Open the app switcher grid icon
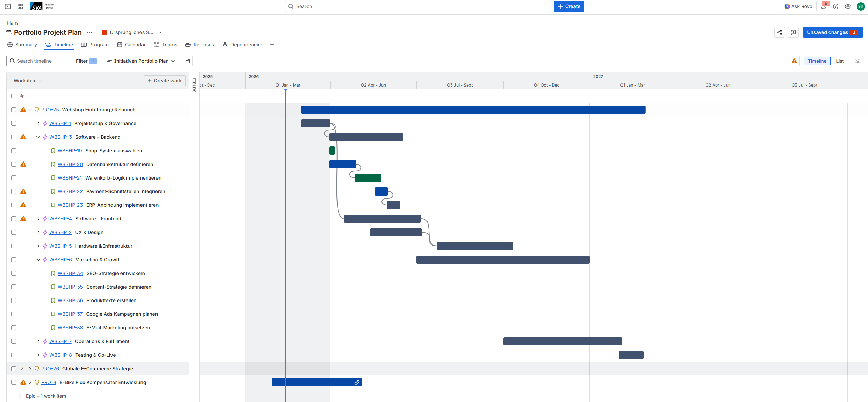Image resolution: width=868 pixels, height=402 pixels. click(20, 6)
